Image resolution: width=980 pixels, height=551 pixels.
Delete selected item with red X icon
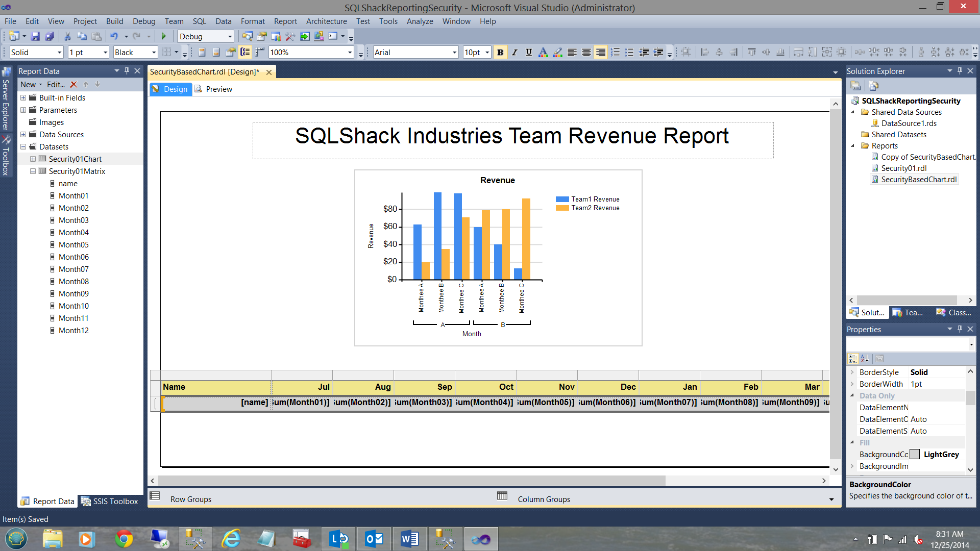(x=73, y=84)
